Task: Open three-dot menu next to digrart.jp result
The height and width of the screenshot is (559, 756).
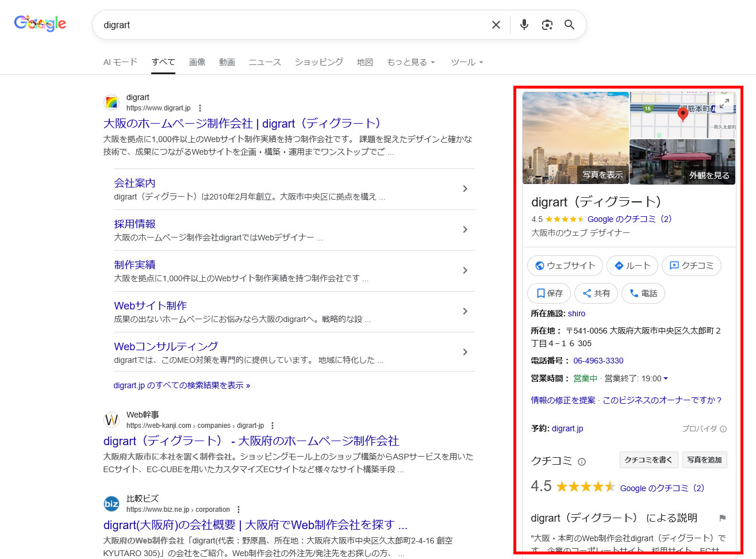Action: coord(199,108)
